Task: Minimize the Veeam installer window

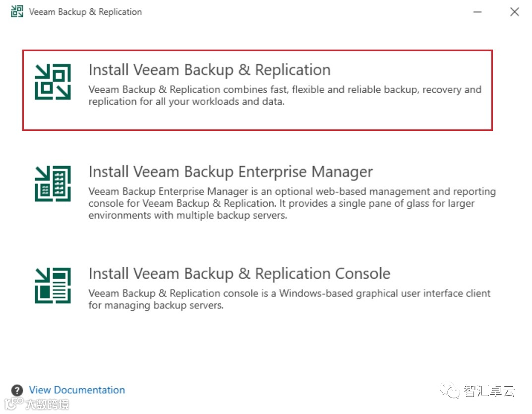Action: (477, 12)
